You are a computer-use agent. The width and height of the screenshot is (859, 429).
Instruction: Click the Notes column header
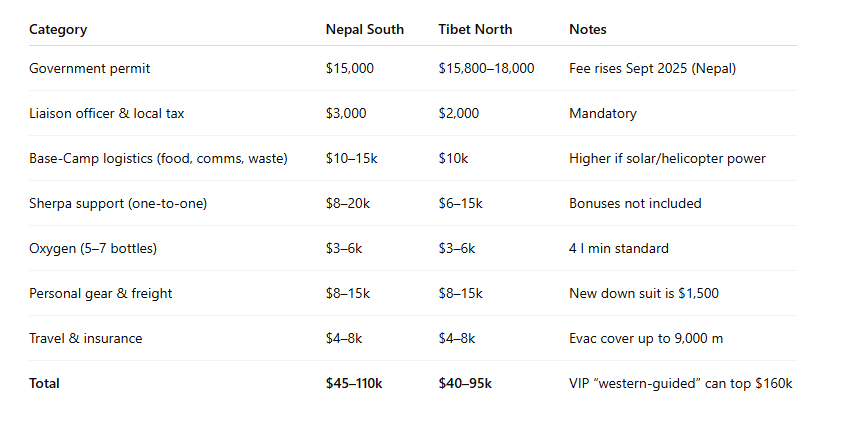(587, 30)
